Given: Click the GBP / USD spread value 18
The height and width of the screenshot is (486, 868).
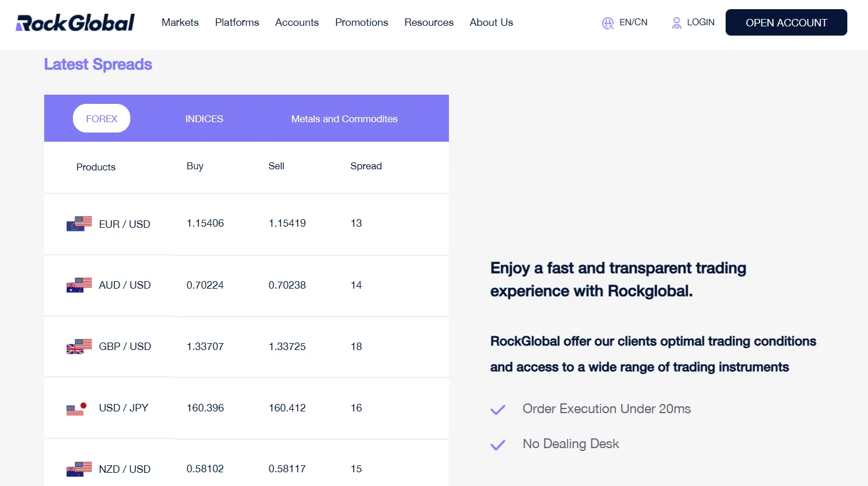Looking at the screenshot, I should [x=356, y=347].
